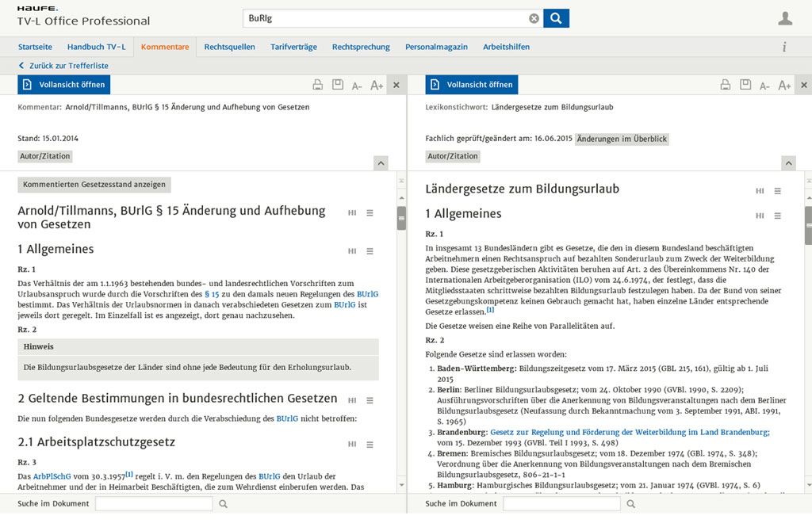The width and height of the screenshot is (812, 531).
Task: Open footnote [1] in right panel
Action: click(490, 310)
